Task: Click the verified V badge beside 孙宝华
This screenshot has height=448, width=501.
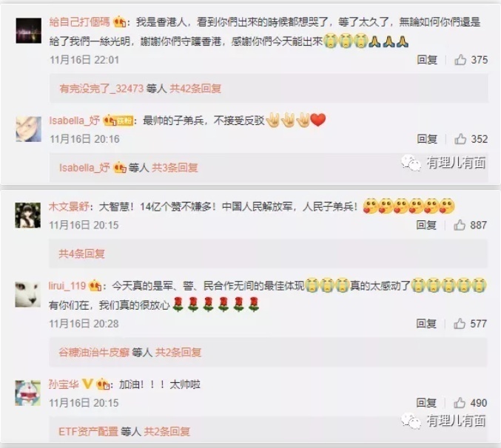Action: [x=87, y=384]
